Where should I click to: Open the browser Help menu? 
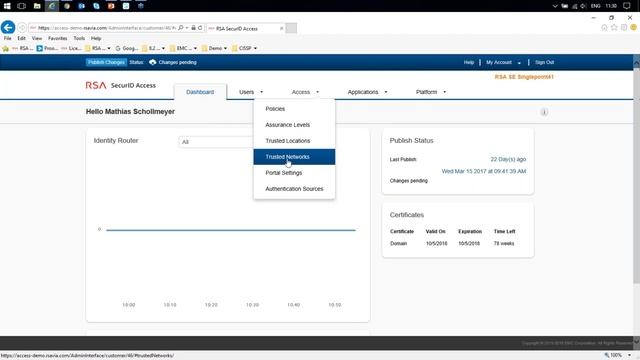click(96, 38)
